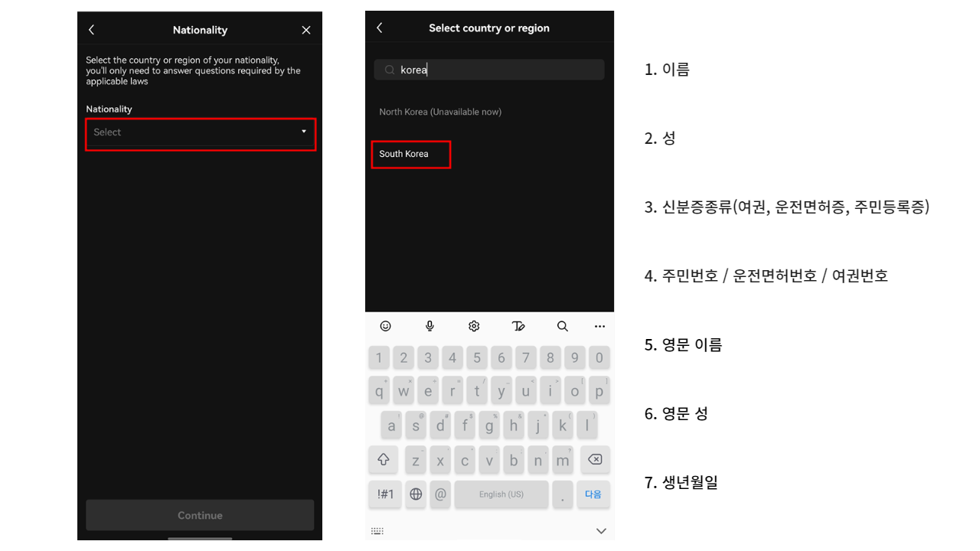This screenshot has width=980, height=551.
Task: Open keyboard settings gear icon
Action: click(x=474, y=326)
